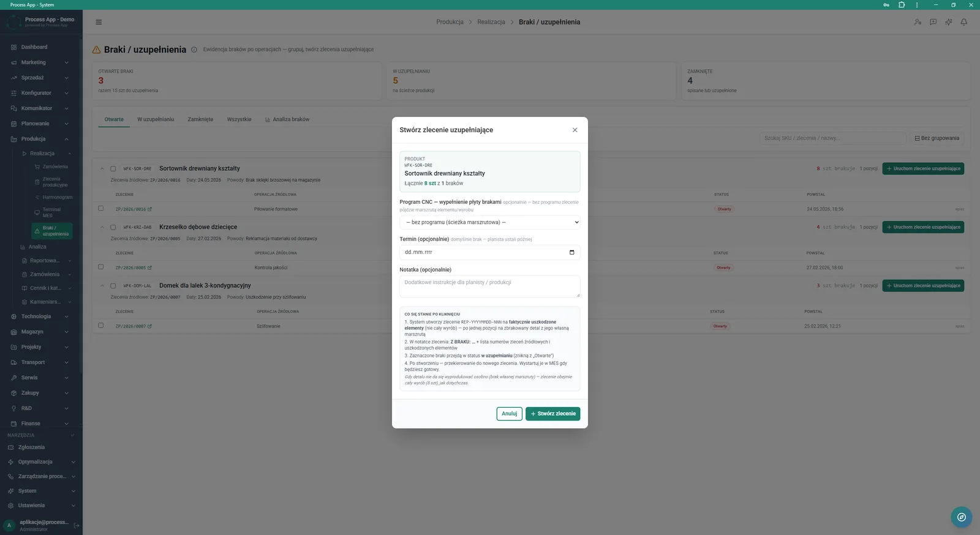This screenshot has height=535, width=980.
Task: Open the Program CNC dropdown
Action: tap(489, 222)
